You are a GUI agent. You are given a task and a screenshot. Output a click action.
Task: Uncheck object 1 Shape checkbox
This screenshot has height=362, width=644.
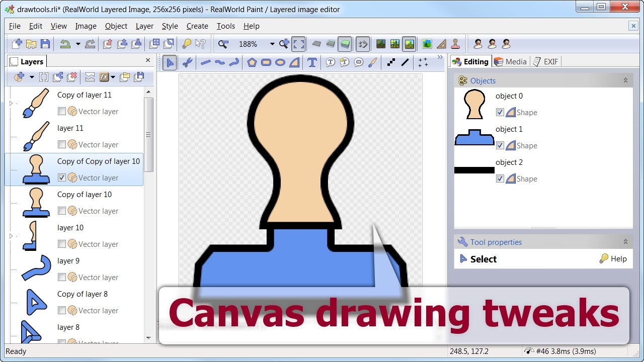pos(500,145)
